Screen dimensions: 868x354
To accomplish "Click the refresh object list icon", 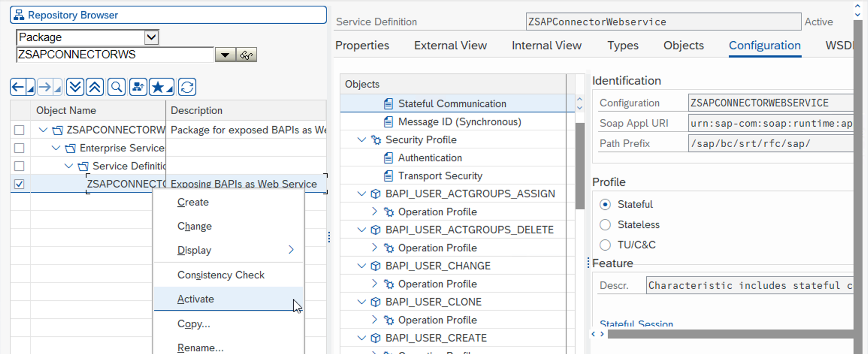I will click(187, 87).
